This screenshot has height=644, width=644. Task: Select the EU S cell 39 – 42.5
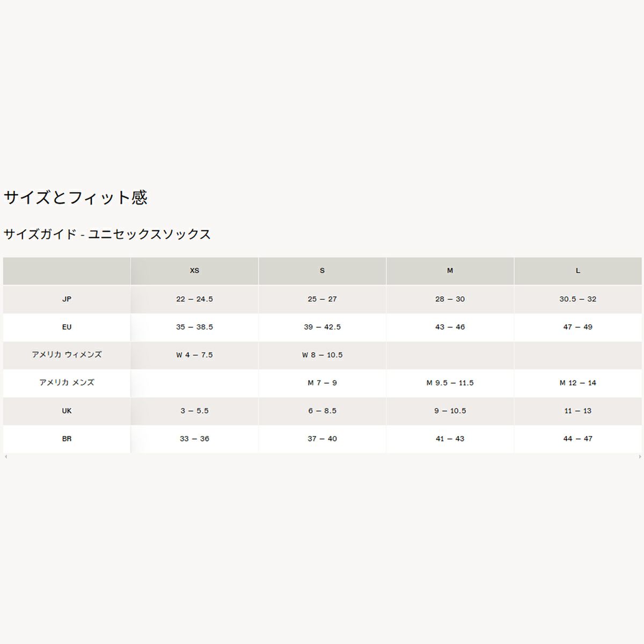click(322, 327)
